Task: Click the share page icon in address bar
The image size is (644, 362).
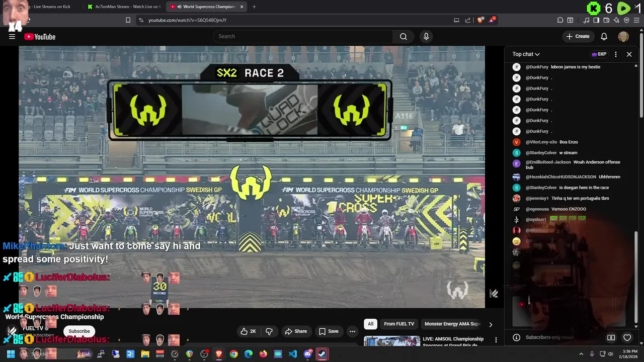Action: pos(468,20)
